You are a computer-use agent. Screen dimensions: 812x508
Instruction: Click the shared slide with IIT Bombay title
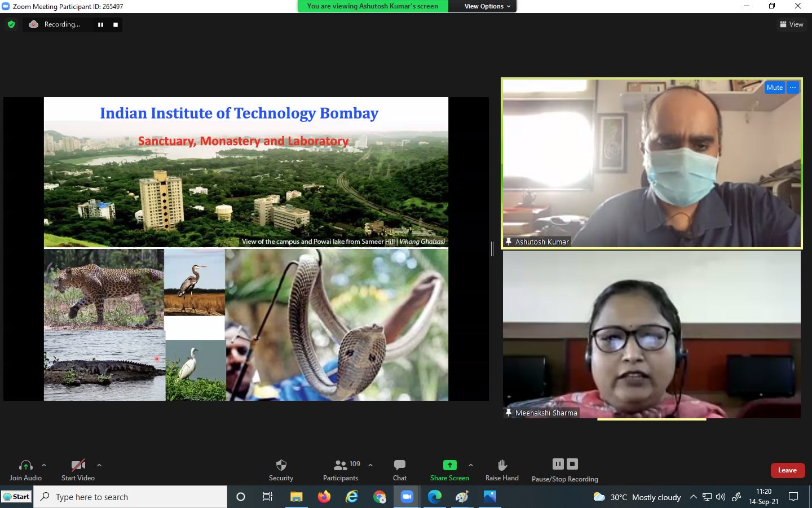[x=246, y=249]
